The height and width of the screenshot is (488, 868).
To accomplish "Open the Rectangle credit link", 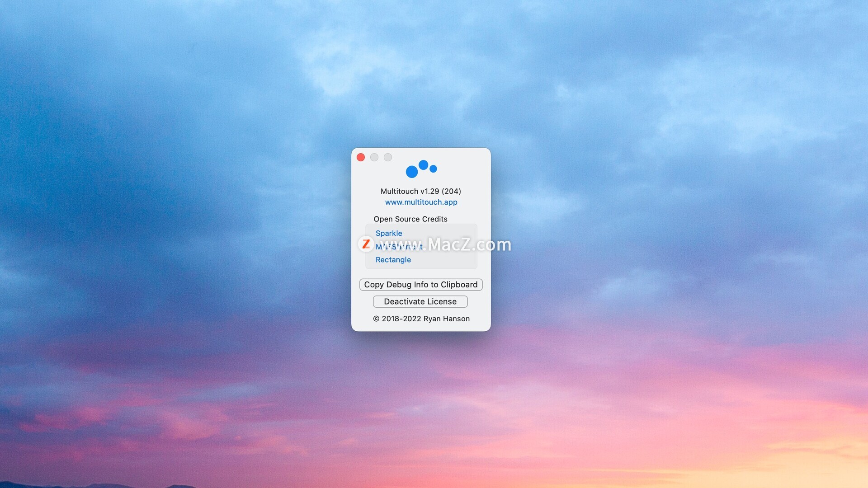I will click(393, 260).
